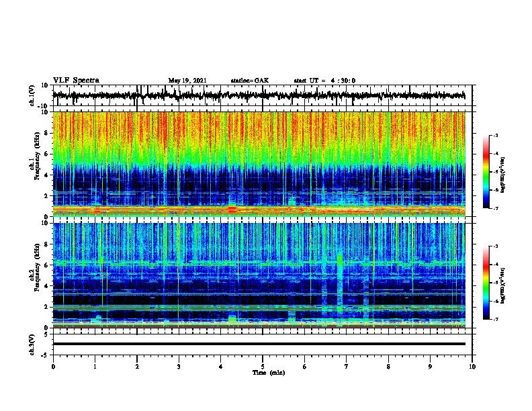Click time axis tick label "9"
Viewport: 532px width, 411px height.
(430, 367)
